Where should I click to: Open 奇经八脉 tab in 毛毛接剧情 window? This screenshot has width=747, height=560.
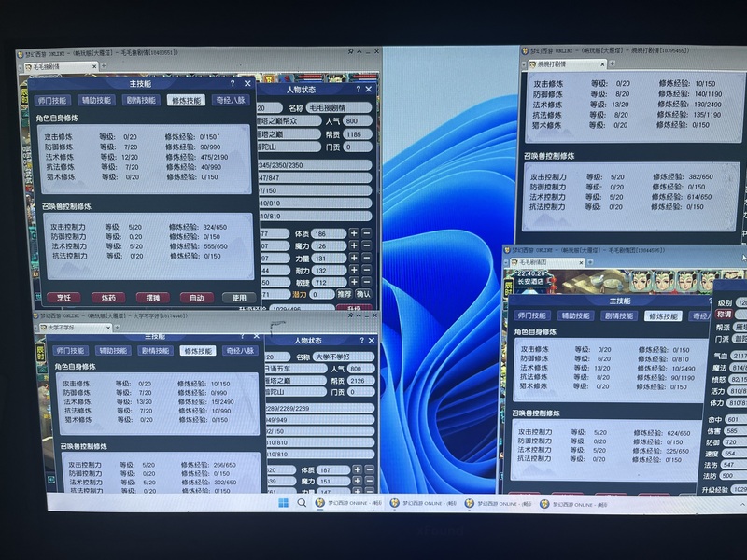pyautogui.click(x=230, y=101)
